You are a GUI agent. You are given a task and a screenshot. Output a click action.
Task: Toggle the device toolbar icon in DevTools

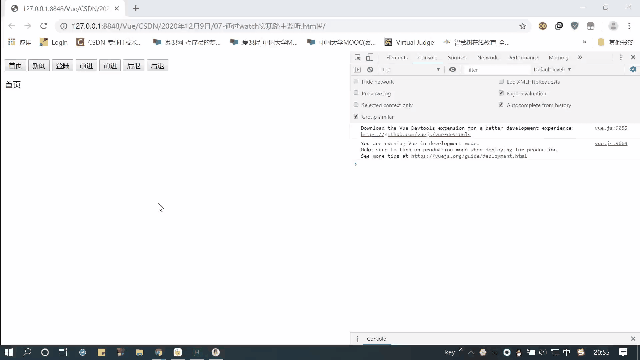tap(369, 58)
